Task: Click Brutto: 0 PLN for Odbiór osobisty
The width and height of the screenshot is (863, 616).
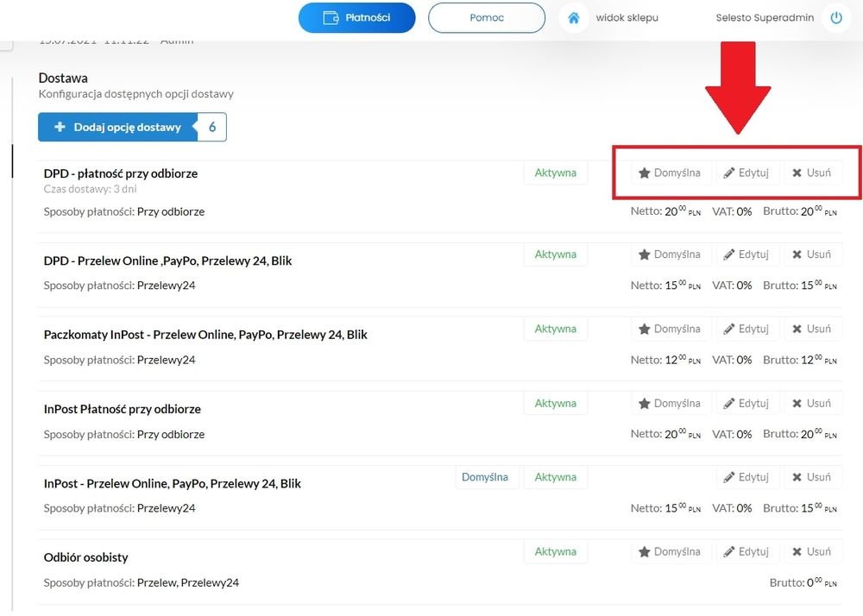Action: click(803, 581)
